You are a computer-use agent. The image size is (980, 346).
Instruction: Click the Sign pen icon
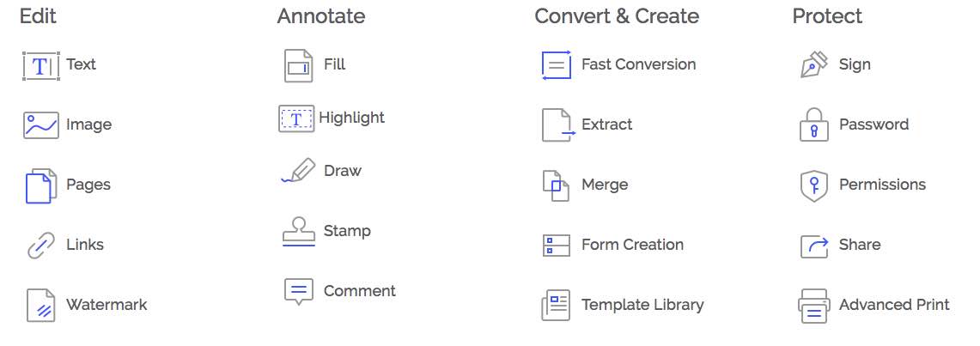pos(813,65)
